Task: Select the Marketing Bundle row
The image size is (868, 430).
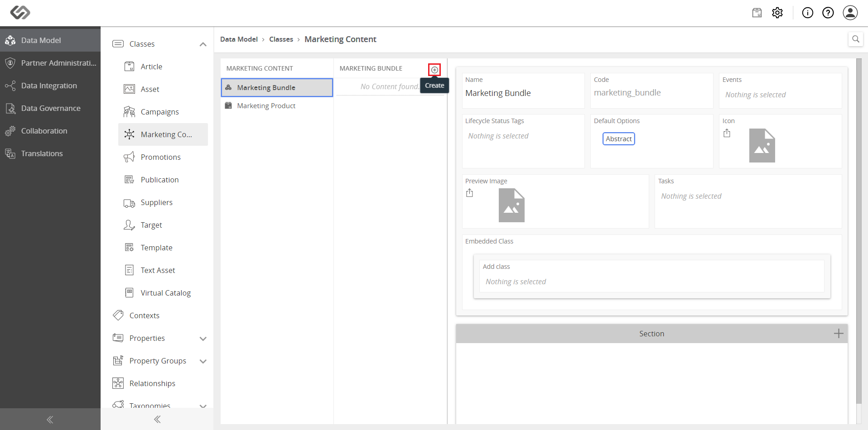Action: (x=277, y=87)
